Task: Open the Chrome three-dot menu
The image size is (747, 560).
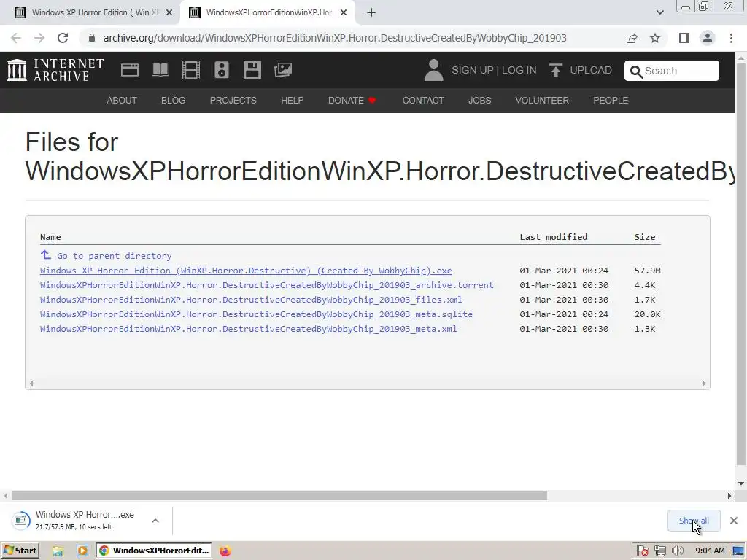Action: [x=731, y=38]
